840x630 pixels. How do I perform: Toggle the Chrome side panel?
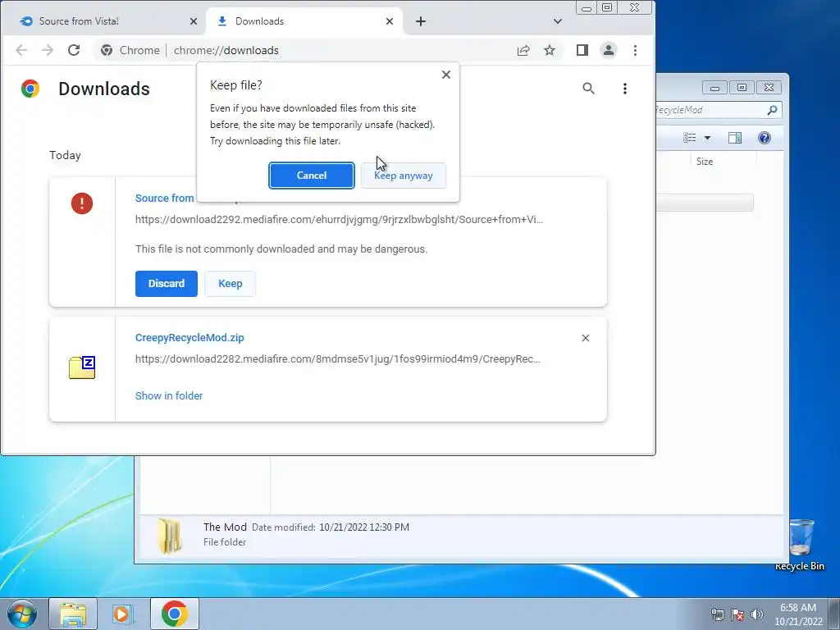point(582,50)
